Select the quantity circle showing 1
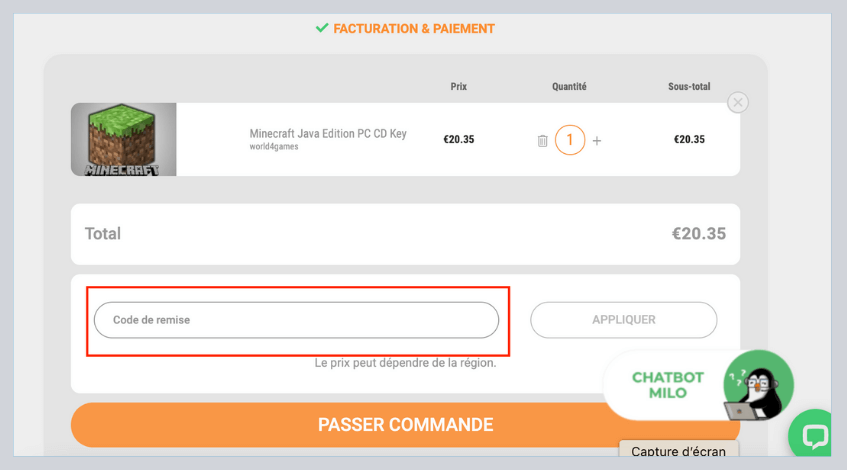This screenshot has width=847, height=470. 570,140
